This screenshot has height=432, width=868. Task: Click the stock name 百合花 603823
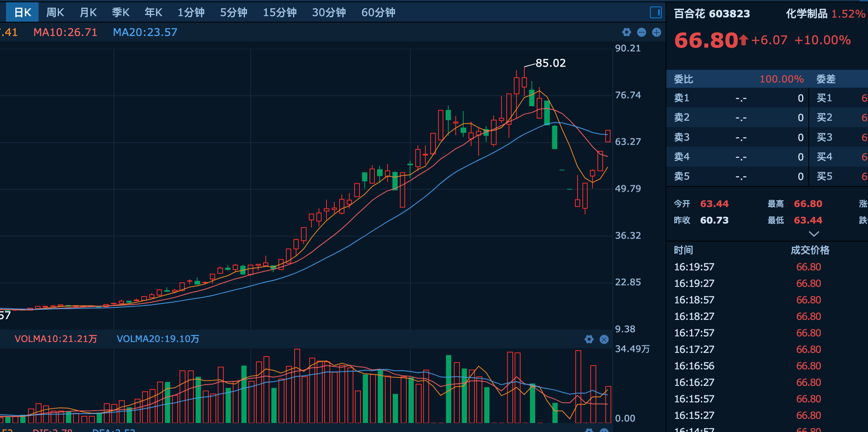(712, 14)
